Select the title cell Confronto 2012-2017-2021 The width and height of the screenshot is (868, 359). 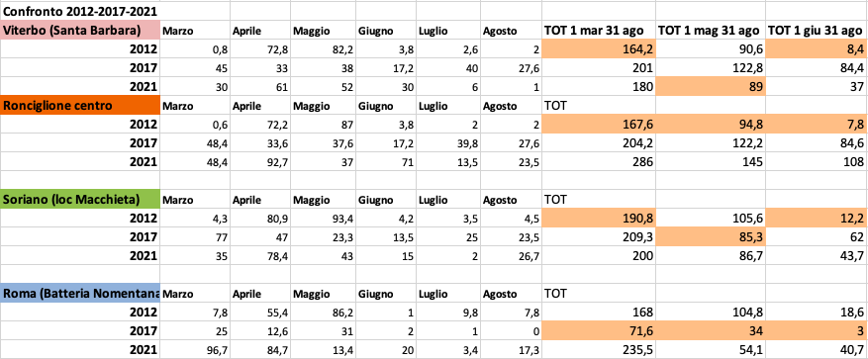pyautogui.click(x=80, y=11)
